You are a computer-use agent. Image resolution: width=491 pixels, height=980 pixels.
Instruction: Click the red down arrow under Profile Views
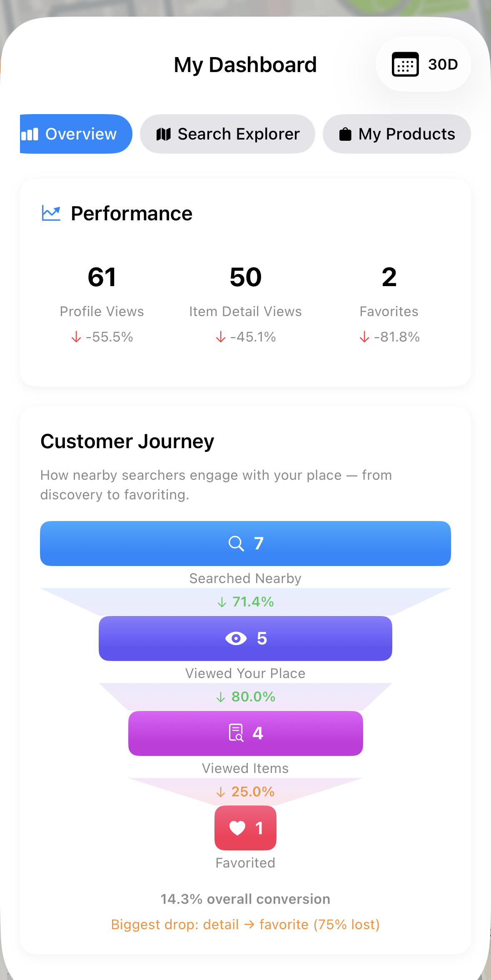click(76, 337)
